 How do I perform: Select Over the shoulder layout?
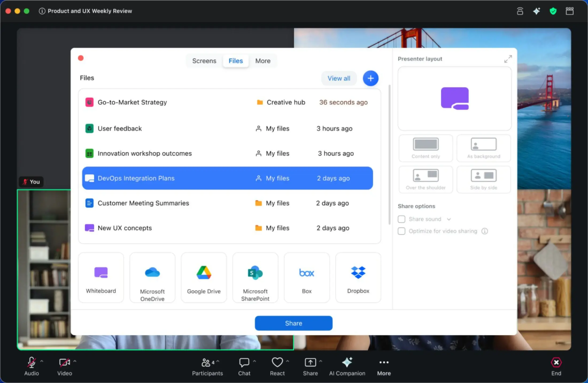[x=426, y=179]
